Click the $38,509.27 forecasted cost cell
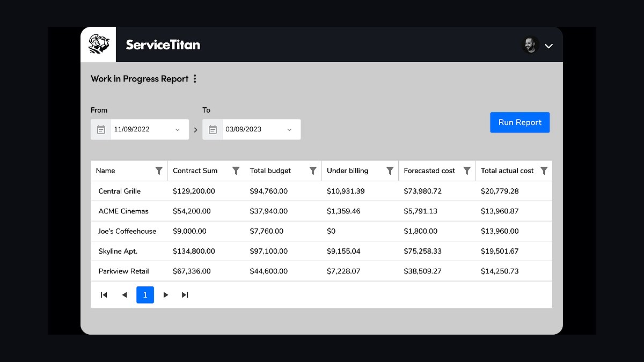The width and height of the screenshot is (644, 362). (x=423, y=271)
